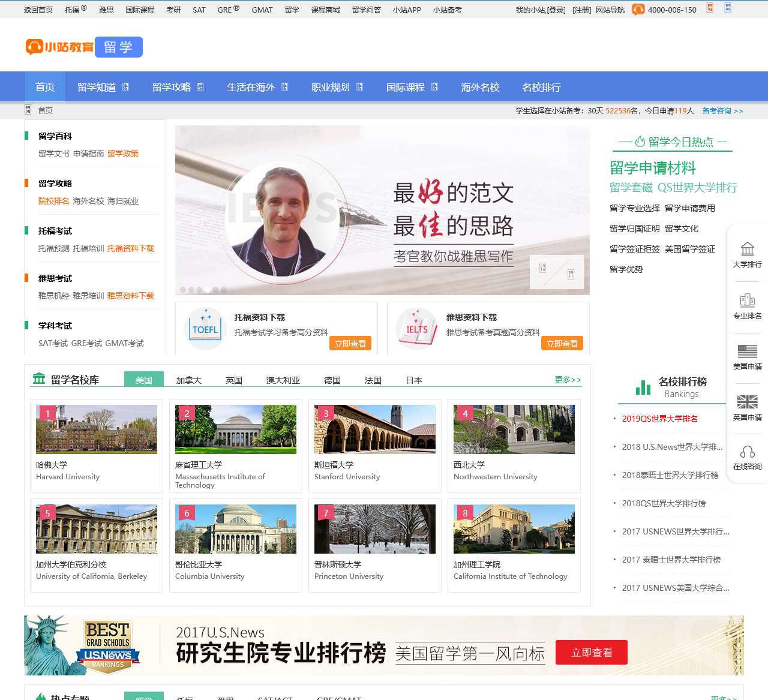Open the MIT 麻省理工大学 thumbnail

[x=236, y=429]
